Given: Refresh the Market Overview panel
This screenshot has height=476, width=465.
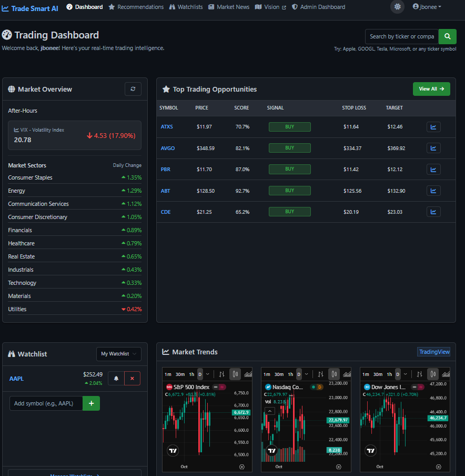Looking at the screenshot, I should pos(133,89).
